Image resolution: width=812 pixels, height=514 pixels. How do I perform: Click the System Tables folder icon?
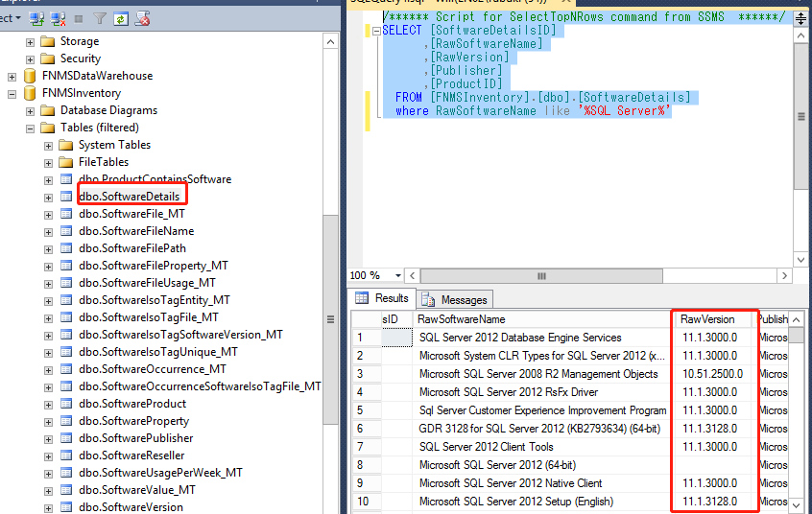(x=66, y=145)
